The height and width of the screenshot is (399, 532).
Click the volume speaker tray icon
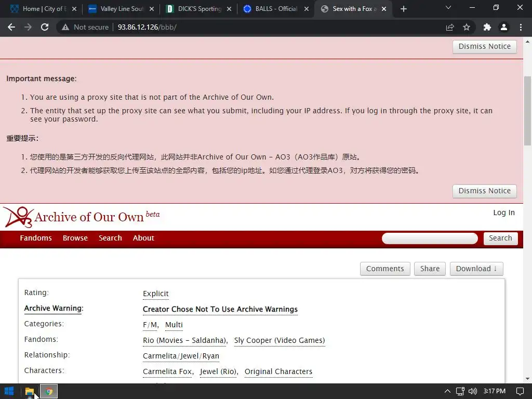[x=473, y=391]
